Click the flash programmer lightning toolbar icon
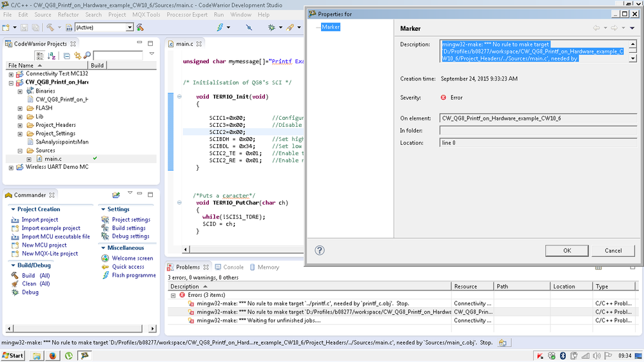 tap(220, 28)
